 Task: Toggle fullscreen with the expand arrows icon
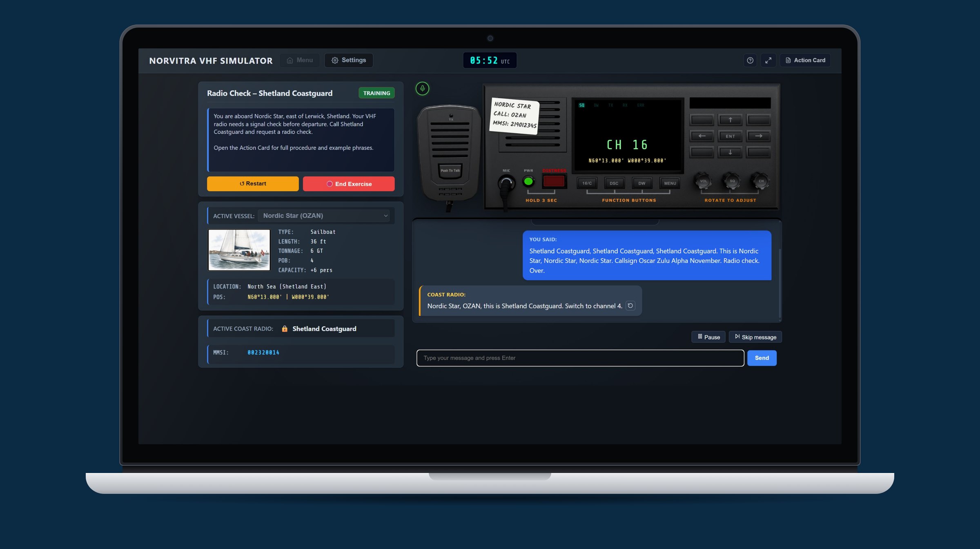768,60
